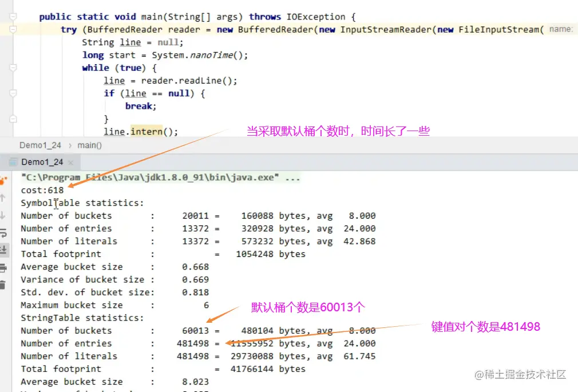Click the main() breadcrumb

(90, 145)
